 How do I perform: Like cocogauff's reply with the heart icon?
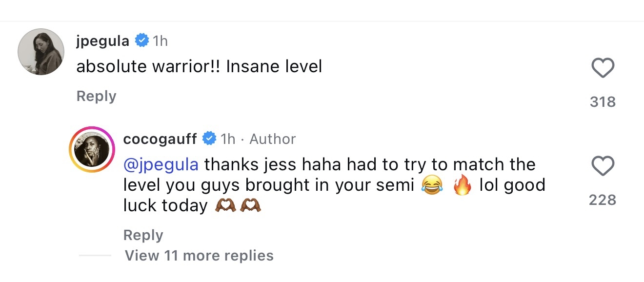coord(603,166)
